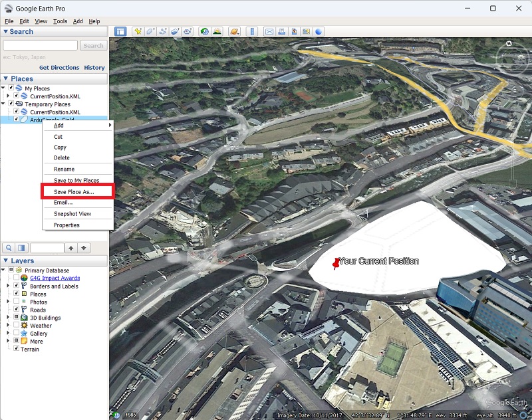Toggle the sunlight across landscape icon
Image resolution: width=532 pixels, height=420 pixels.
click(217, 31)
